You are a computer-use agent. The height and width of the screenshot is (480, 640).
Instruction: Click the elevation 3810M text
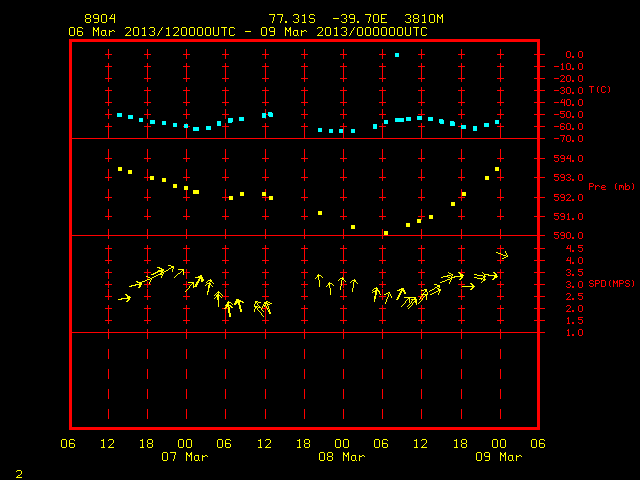click(x=424, y=19)
